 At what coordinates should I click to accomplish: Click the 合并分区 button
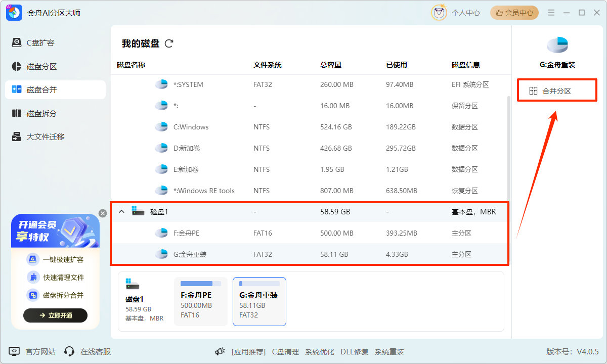tap(557, 90)
